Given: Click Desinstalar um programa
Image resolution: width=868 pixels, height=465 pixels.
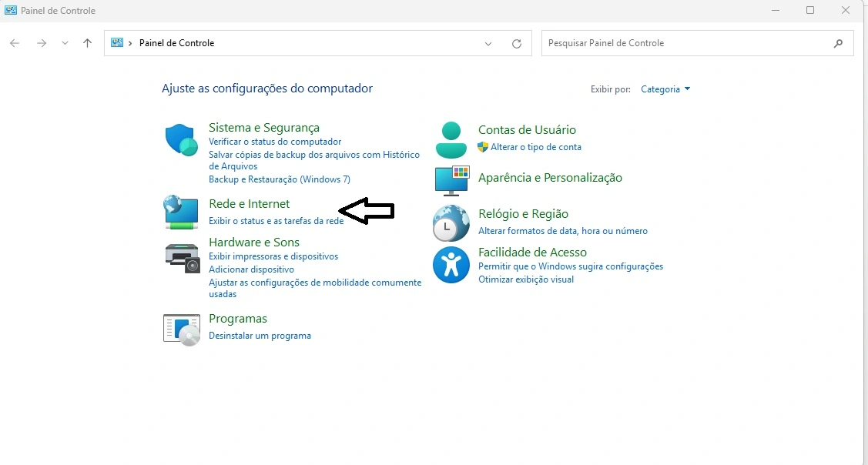Looking at the screenshot, I should (x=260, y=336).
